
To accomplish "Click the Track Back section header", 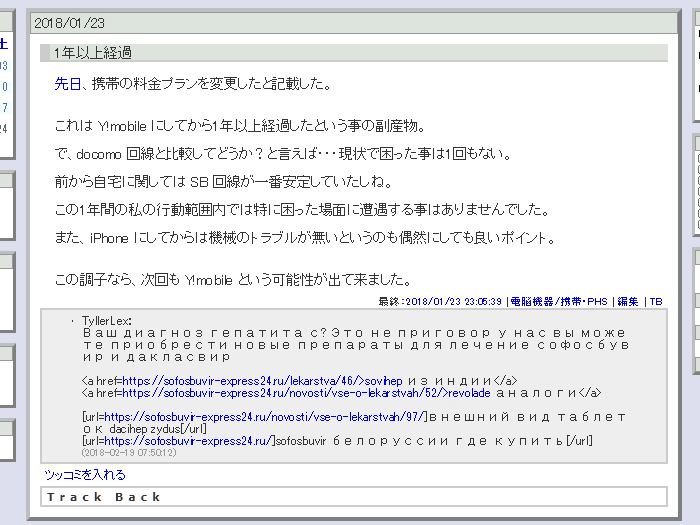I will click(104, 497).
